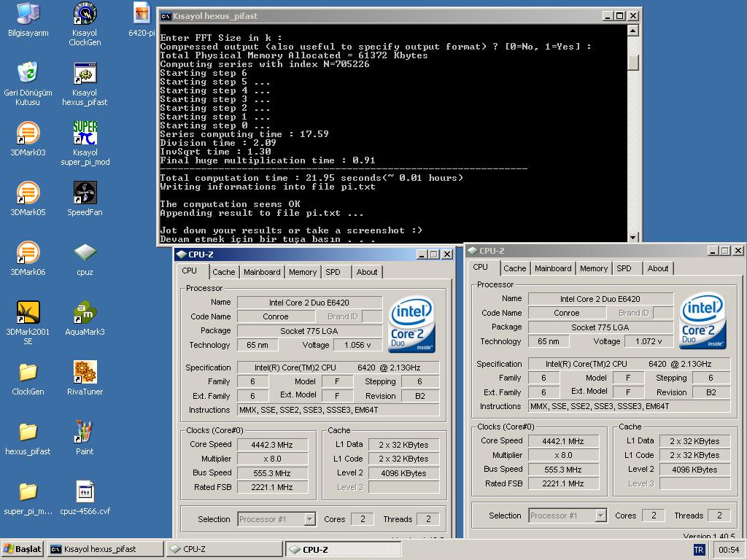This screenshot has height=560, width=747.
Task: Click the Başlat start button
Action: pyautogui.click(x=23, y=549)
